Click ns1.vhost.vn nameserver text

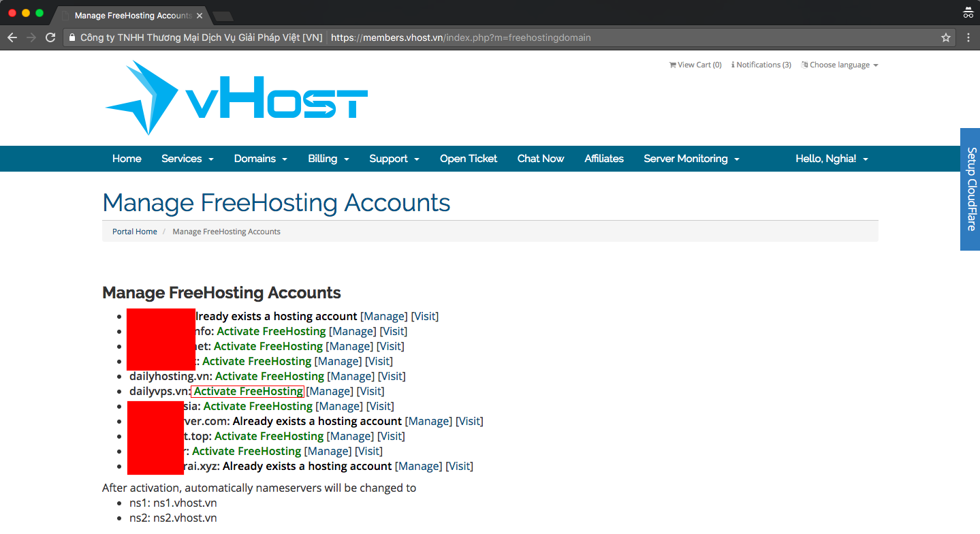pos(185,503)
